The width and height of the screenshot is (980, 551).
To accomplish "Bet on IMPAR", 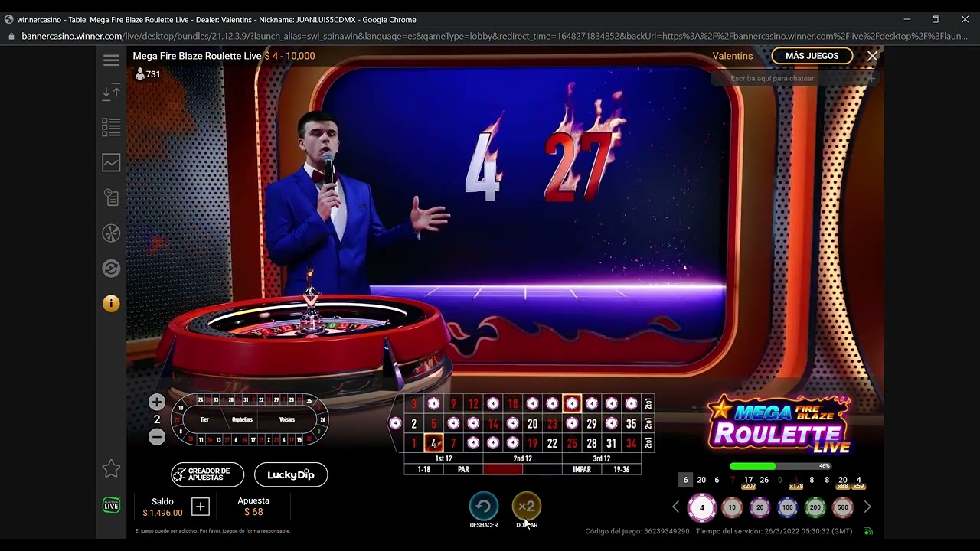I will 582,469.
